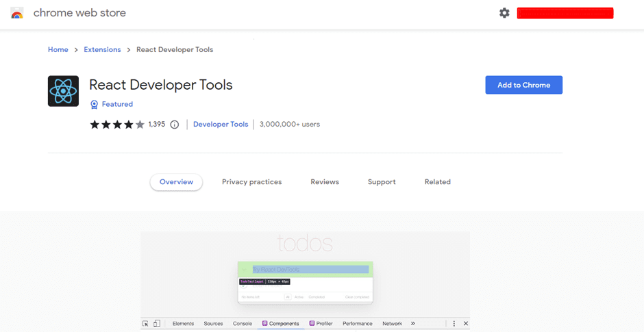Open the Sources tab in DevTools
Screen dimensions: 644x332
pos(213,323)
